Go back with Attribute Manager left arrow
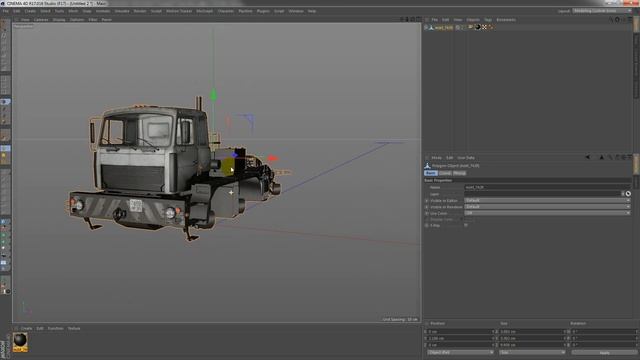The width and height of the screenshot is (640, 360). click(587, 157)
